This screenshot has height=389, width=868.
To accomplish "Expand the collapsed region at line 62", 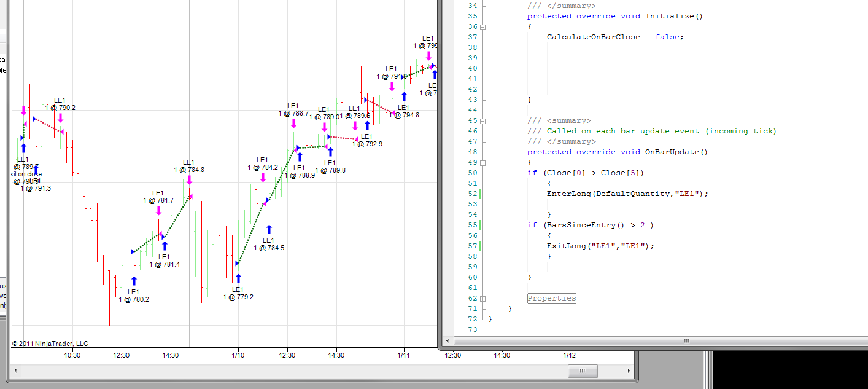I will click(482, 299).
